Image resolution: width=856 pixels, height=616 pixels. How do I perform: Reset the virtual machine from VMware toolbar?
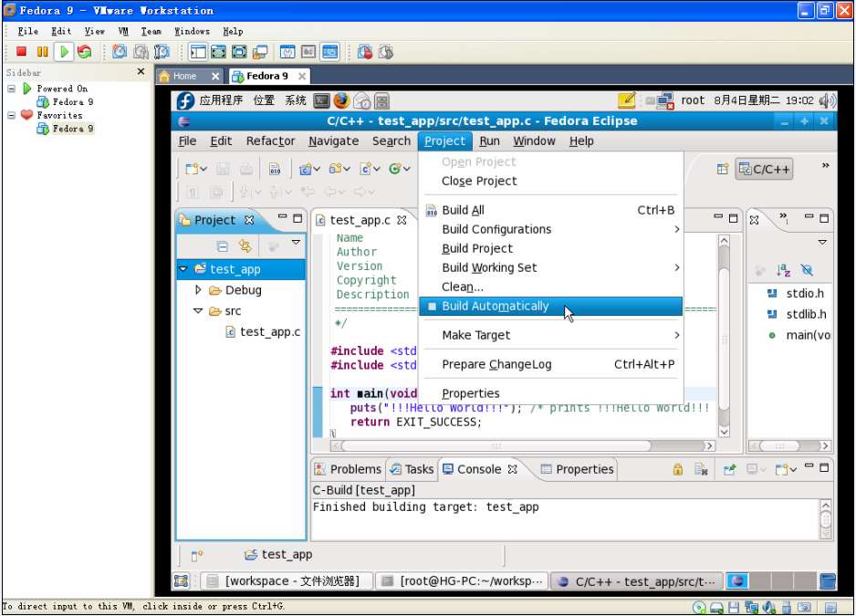[x=85, y=52]
